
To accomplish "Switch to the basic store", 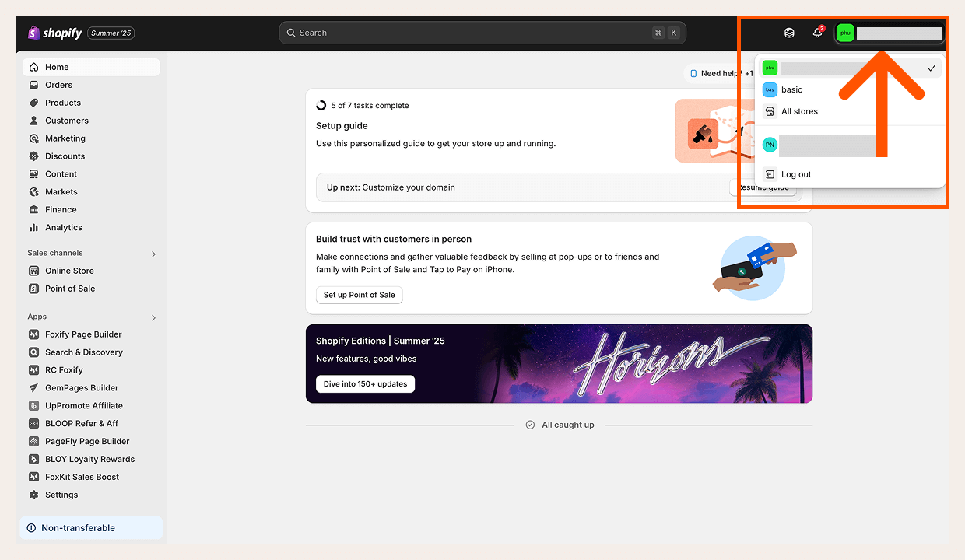I will tap(850, 90).
